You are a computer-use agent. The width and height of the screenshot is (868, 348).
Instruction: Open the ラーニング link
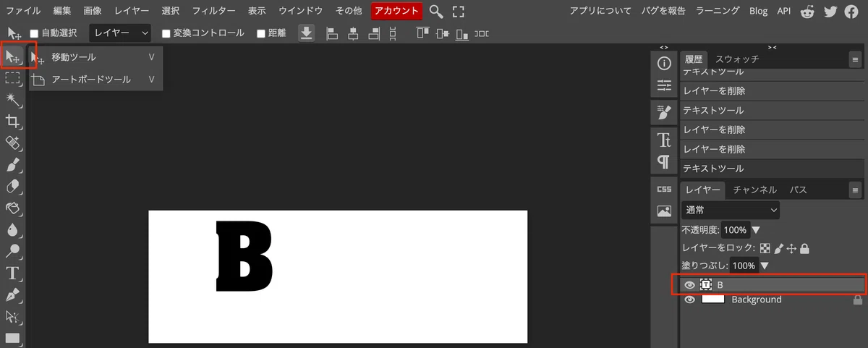pos(718,11)
